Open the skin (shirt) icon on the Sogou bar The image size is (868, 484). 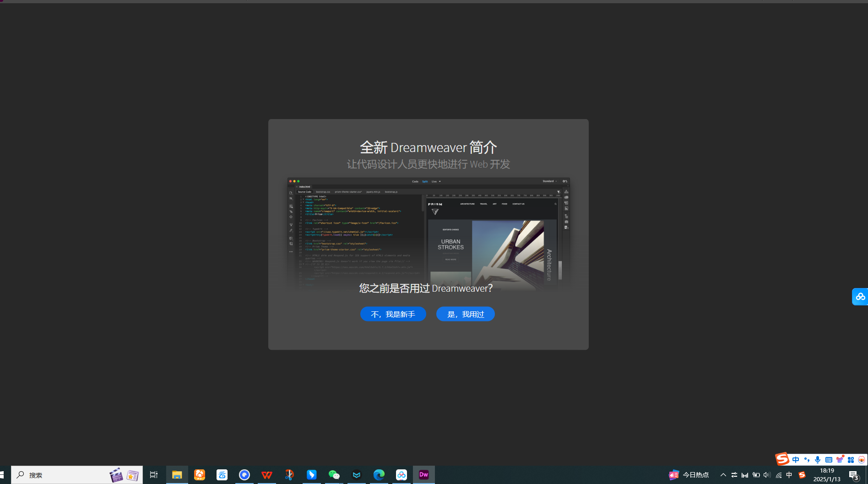pos(840,459)
